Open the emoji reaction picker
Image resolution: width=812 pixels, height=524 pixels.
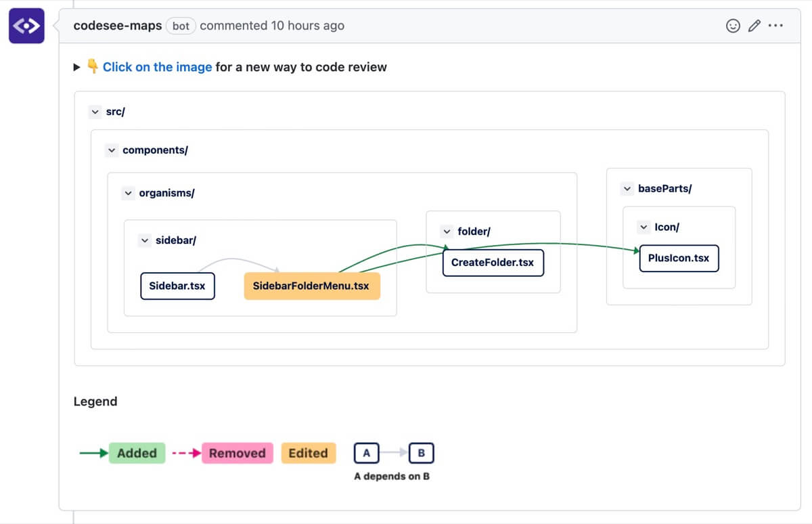pyautogui.click(x=733, y=25)
